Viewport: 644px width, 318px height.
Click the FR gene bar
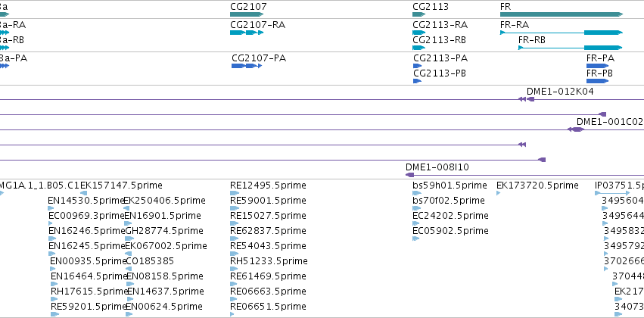562,14
